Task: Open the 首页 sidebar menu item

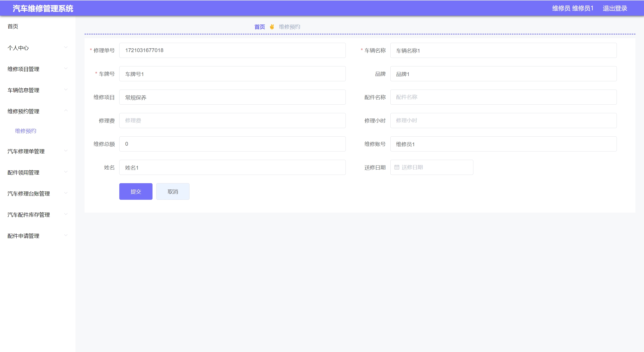Action: [13, 26]
